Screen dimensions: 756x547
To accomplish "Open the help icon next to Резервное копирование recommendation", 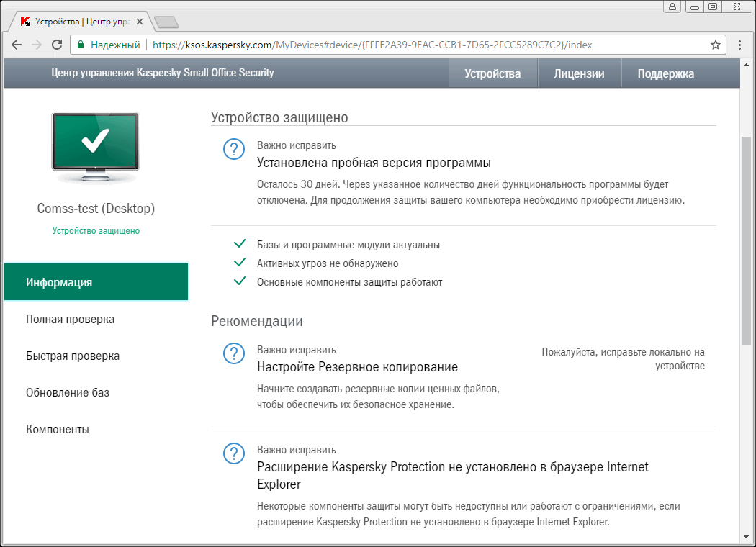I will pos(233,353).
